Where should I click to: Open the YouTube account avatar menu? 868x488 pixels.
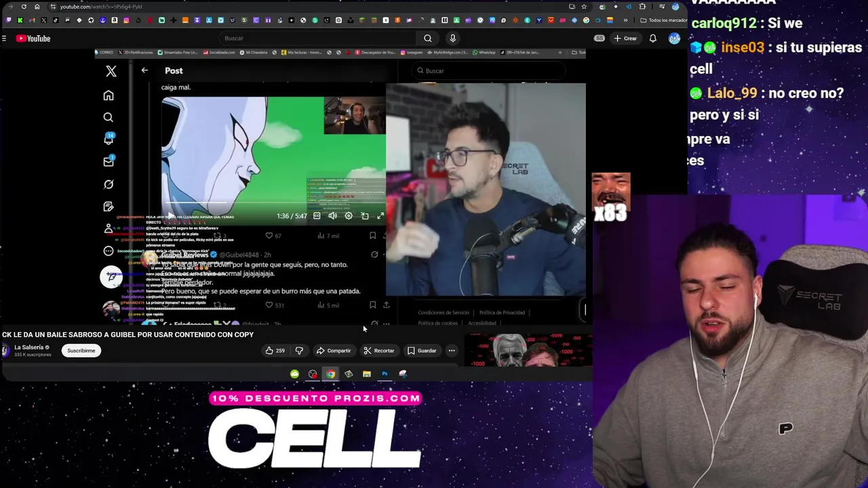[x=674, y=39]
